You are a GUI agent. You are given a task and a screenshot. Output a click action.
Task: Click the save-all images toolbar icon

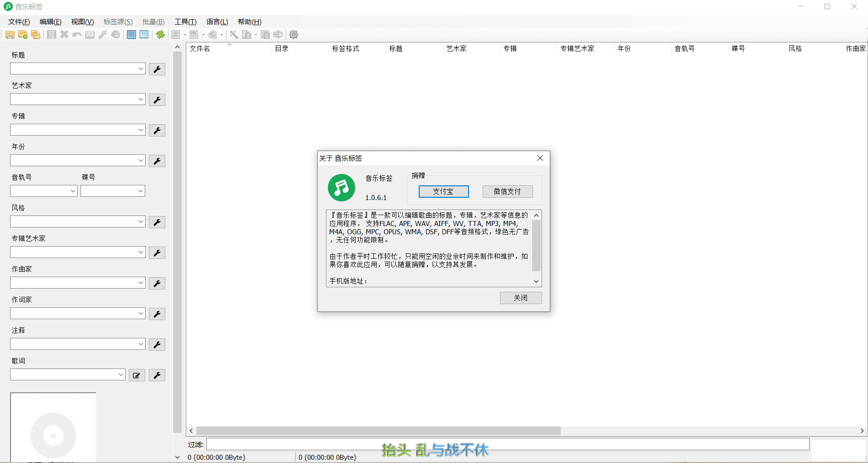(265, 35)
